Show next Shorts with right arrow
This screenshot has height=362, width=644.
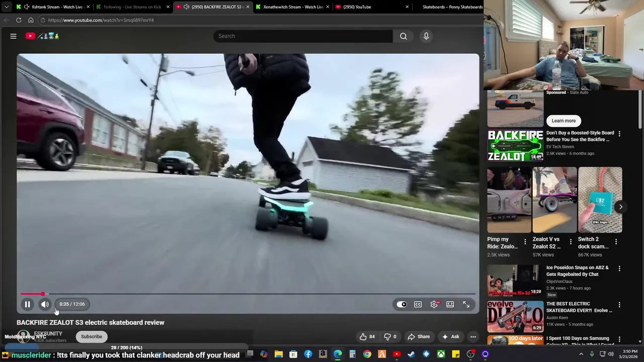coord(621,207)
